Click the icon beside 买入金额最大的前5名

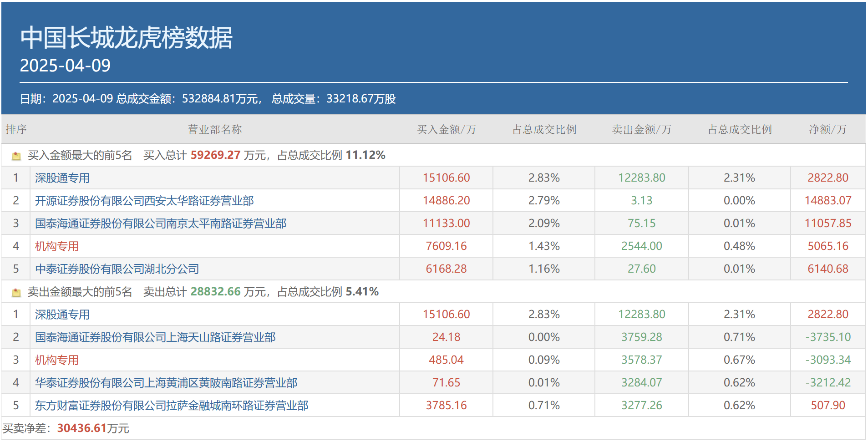pos(16,156)
